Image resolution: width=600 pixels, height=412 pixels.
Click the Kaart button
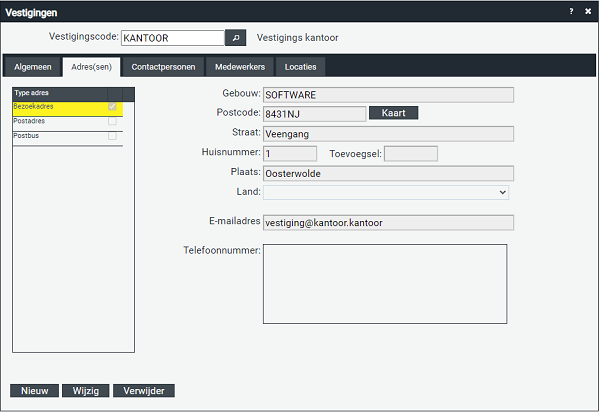click(393, 113)
